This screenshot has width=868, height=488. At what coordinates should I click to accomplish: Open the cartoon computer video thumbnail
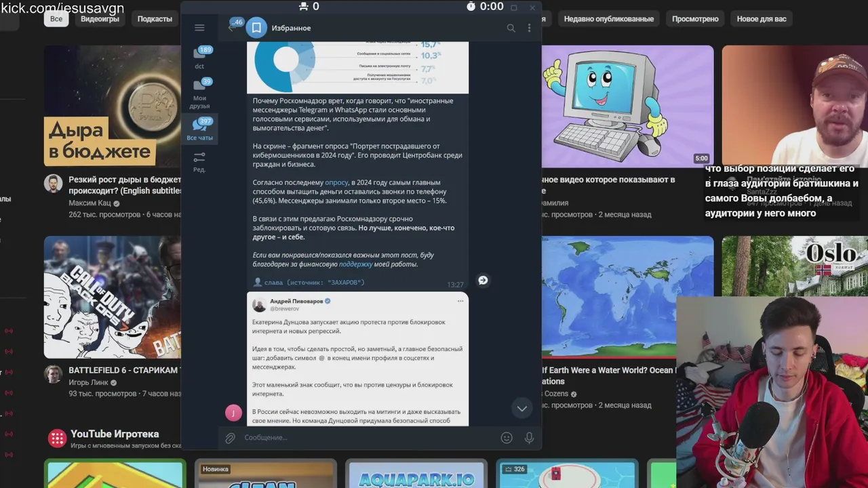(x=627, y=106)
